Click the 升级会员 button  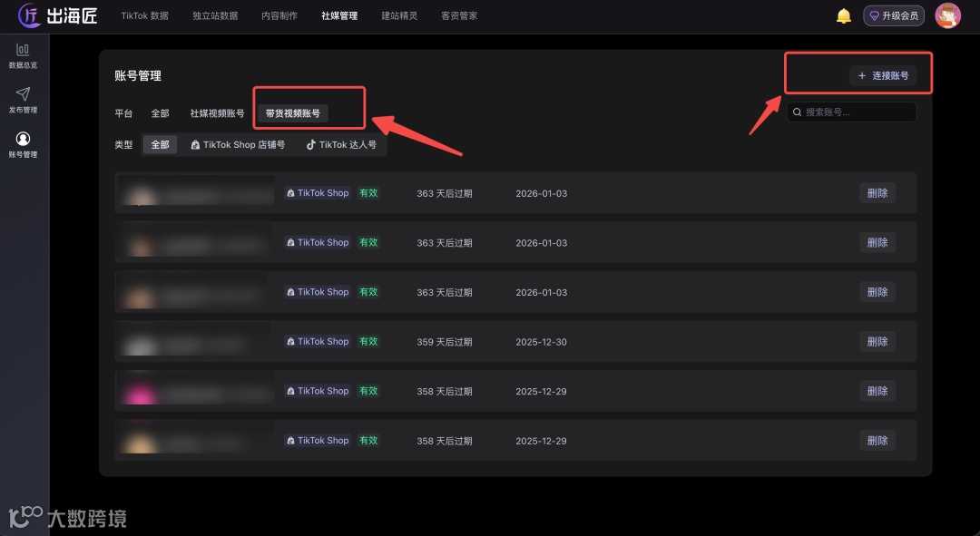(x=894, y=15)
